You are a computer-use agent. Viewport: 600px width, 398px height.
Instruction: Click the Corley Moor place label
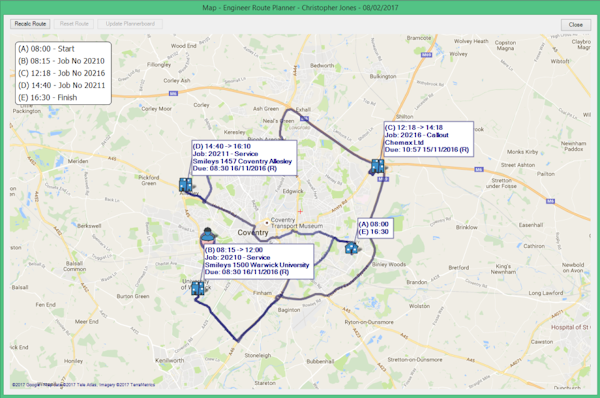click(x=157, y=109)
